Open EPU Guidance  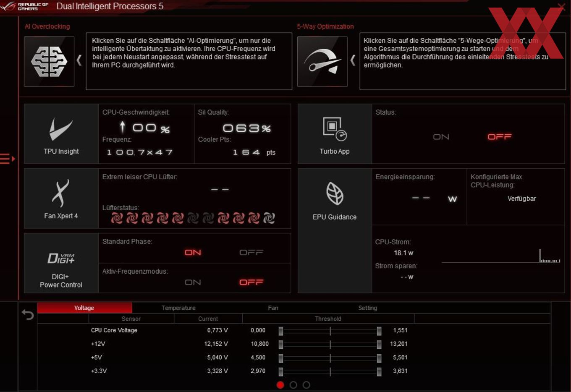[x=335, y=231]
